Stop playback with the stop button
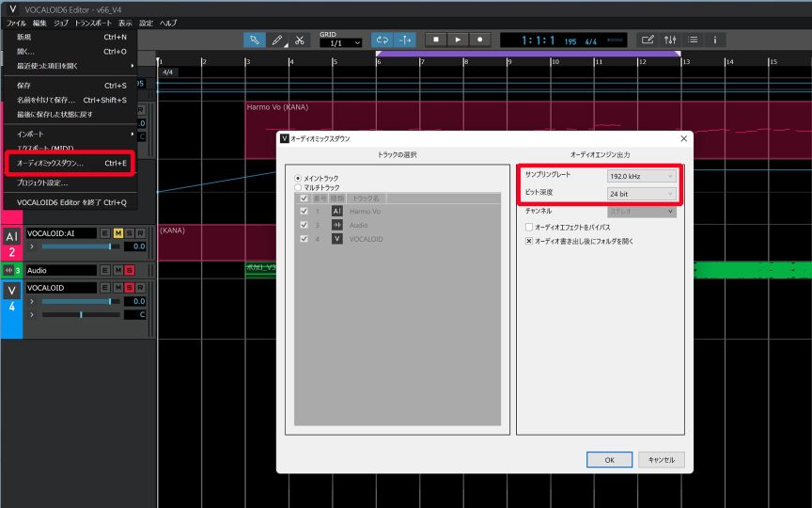The image size is (812, 508). point(436,40)
